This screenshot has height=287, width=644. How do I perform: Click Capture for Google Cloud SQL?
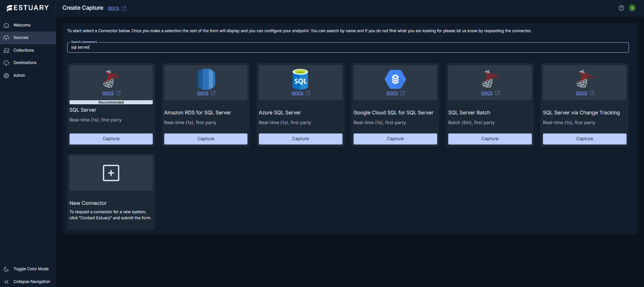(x=395, y=139)
